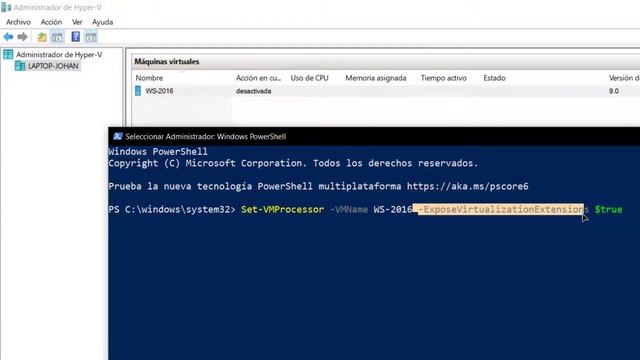This screenshot has width=640, height=360.
Task: Click the $true value in PowerShell
Action: coord(609,209)
